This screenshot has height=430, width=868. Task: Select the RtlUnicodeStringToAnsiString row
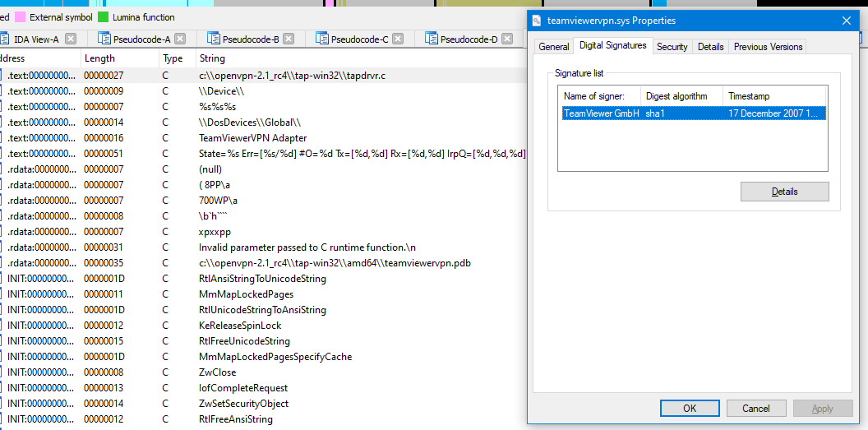263,309
